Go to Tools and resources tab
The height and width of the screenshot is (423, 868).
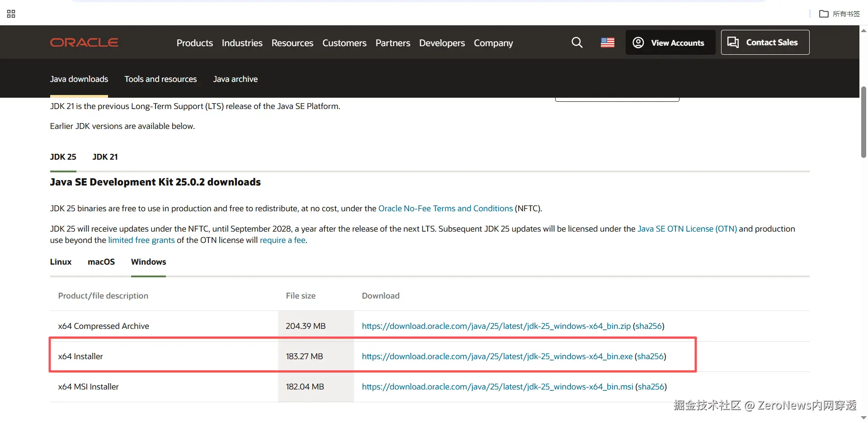point(160,79)
